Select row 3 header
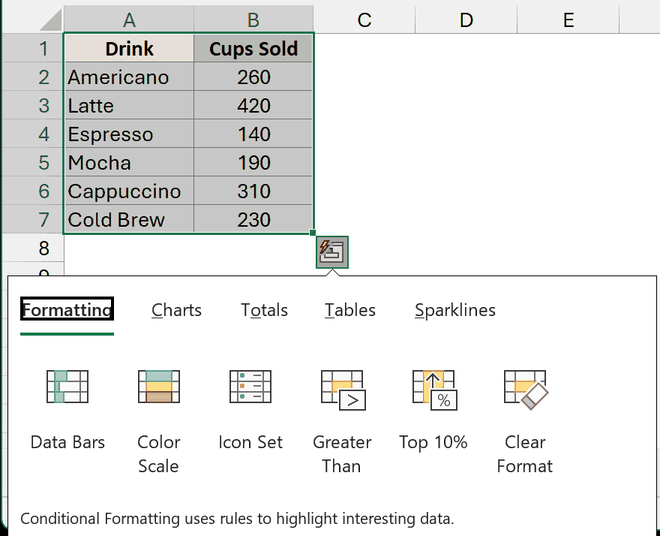 click(33, 105)
